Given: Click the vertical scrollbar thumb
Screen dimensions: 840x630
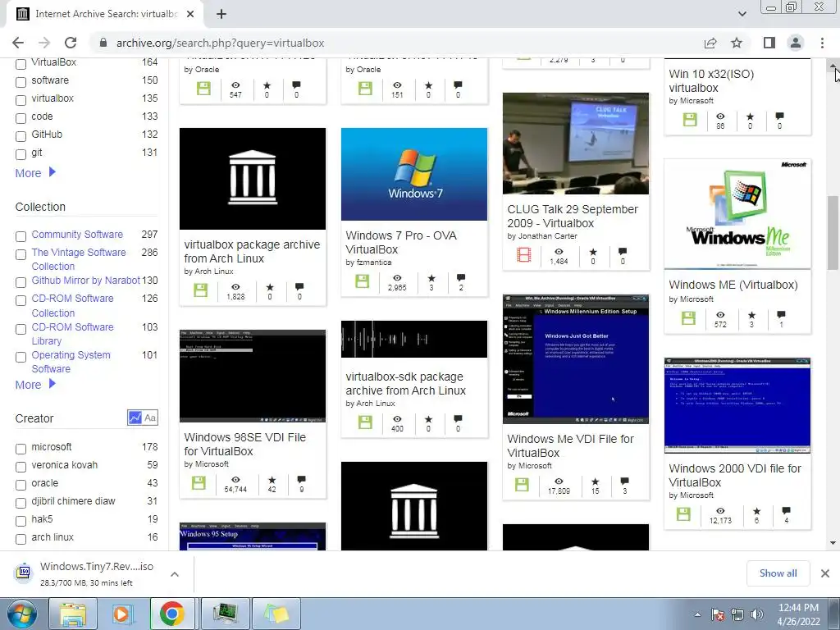Looking at the screenshot, I should pyautogui.click(x=833, y=232).
